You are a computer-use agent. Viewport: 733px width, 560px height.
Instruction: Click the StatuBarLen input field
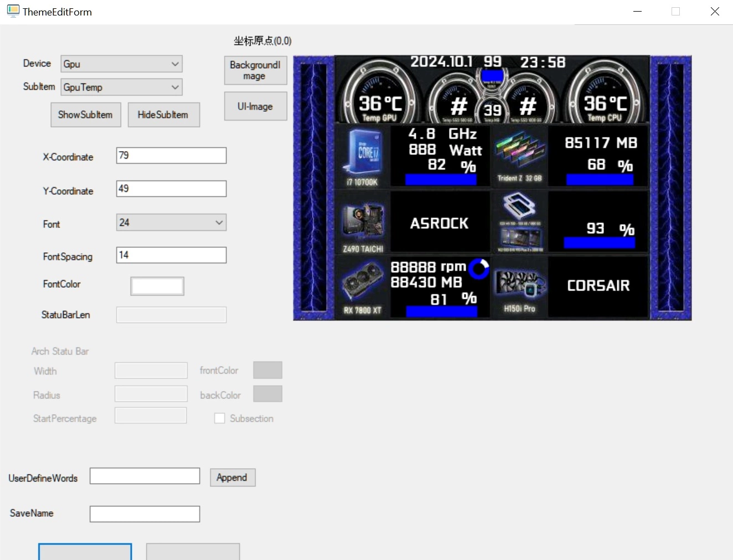[171, 315]
